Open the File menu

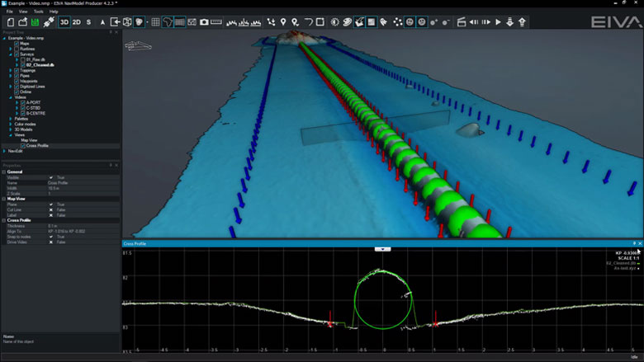pos(10,12)
